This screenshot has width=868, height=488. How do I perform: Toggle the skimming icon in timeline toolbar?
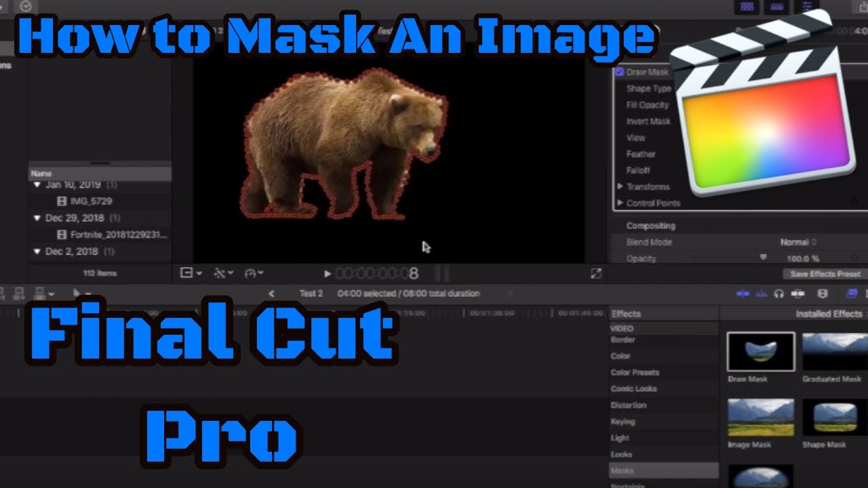[743, 293]
